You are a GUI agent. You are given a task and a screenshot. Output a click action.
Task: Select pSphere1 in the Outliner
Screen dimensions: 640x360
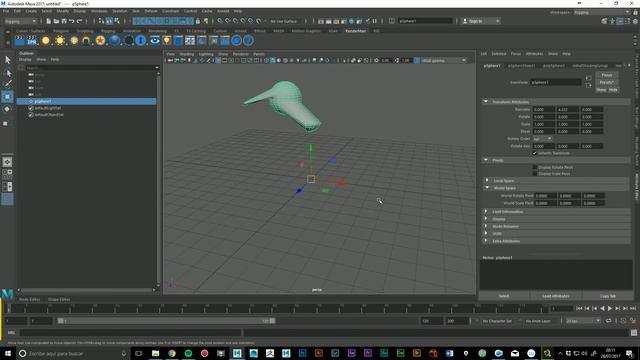tap(86, 101)
